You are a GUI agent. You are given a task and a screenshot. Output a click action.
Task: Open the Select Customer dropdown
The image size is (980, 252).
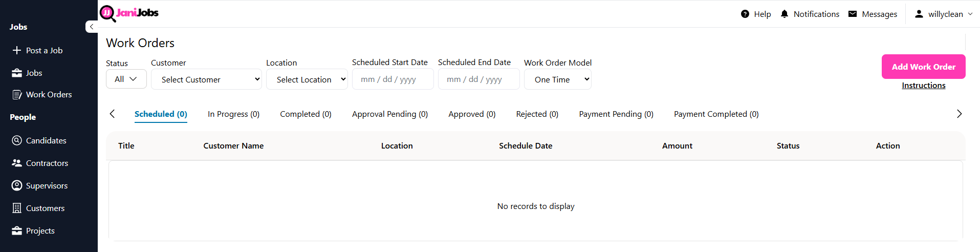[x=206, y=79]
